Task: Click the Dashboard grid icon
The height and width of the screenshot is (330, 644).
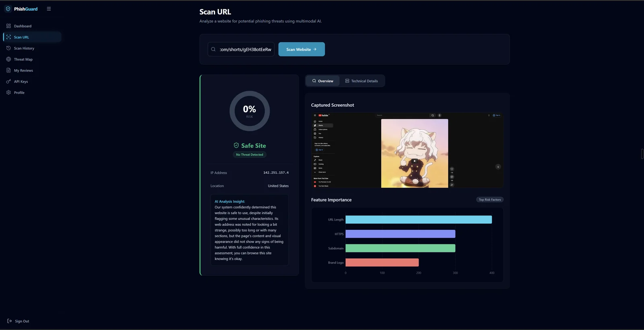Action: pos(8,26)
